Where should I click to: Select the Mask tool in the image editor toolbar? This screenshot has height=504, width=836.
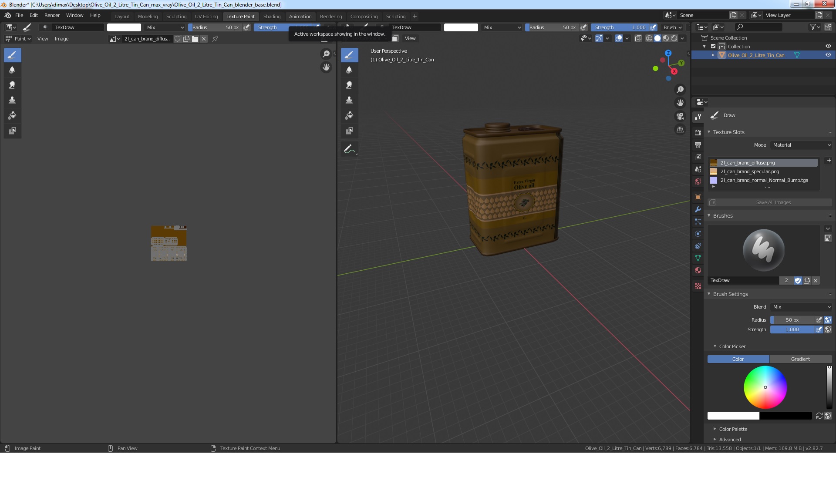12,131
